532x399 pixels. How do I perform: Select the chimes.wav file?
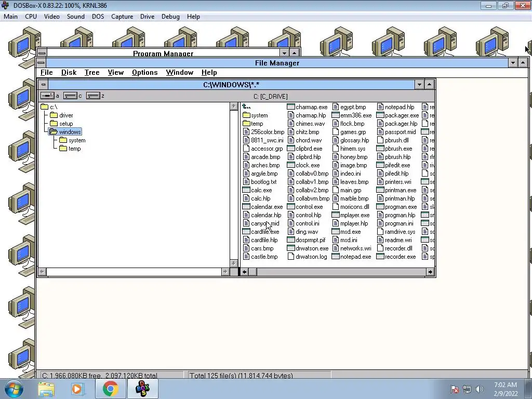(306, 124)
